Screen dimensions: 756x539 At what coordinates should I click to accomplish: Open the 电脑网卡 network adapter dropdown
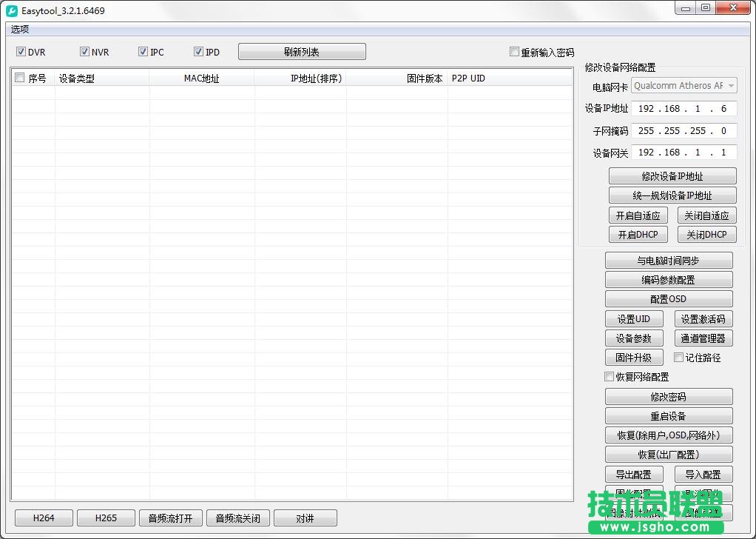729,85
